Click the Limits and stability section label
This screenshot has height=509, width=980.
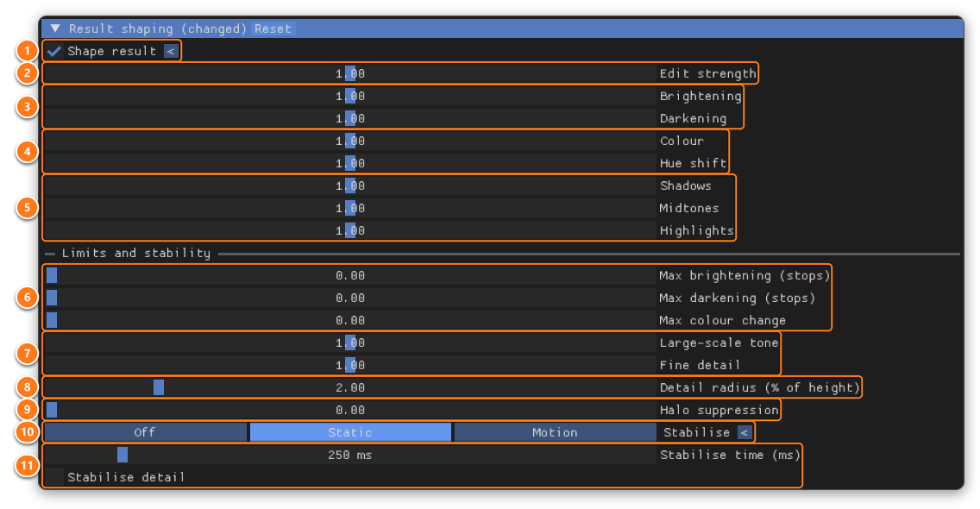(x=136, y=254)
